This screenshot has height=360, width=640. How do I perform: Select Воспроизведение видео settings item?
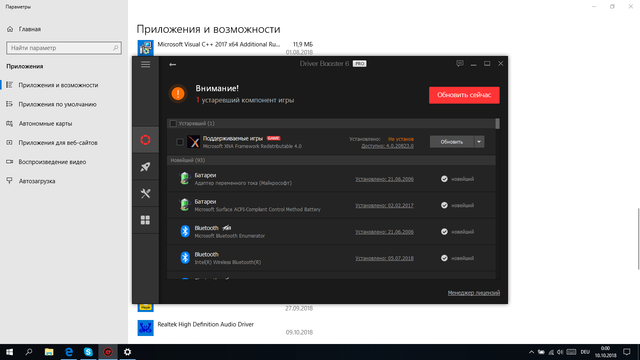(x=64, y=162)
